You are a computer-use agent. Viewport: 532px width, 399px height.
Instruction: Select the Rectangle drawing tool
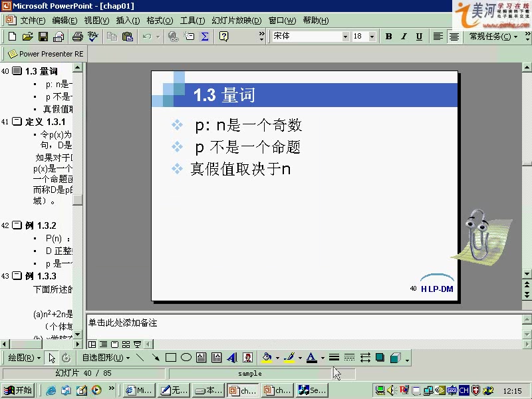coord(171,358)
